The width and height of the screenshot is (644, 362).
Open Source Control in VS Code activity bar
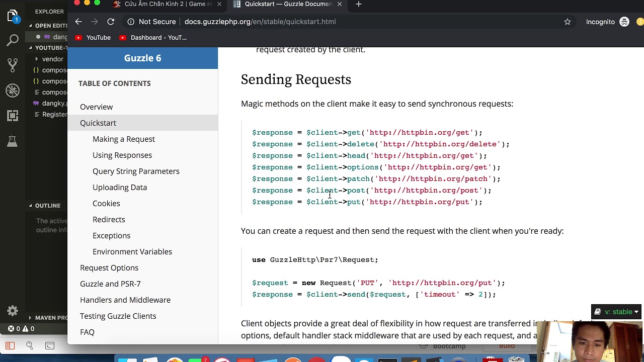13,65
